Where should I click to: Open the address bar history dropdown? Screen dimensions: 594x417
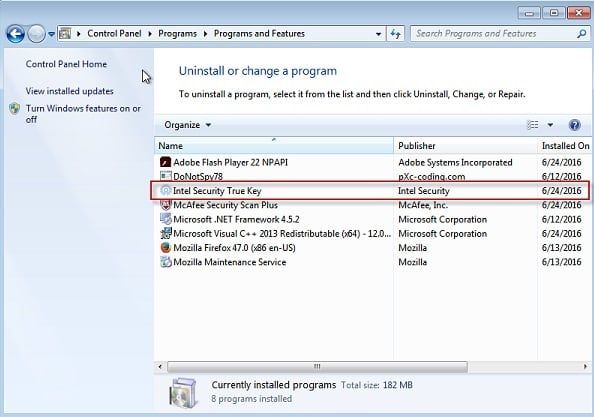(378, 34)
